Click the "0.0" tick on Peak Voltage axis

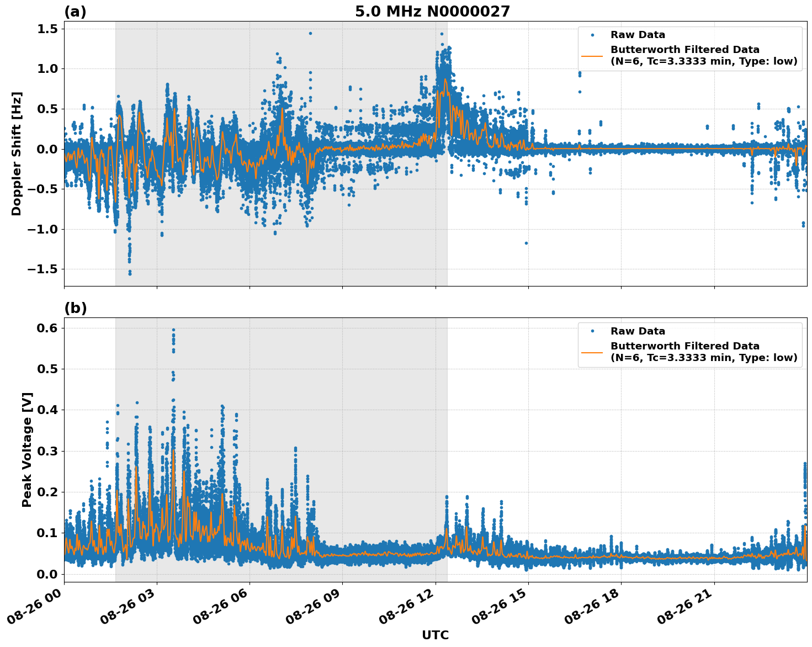47,574
